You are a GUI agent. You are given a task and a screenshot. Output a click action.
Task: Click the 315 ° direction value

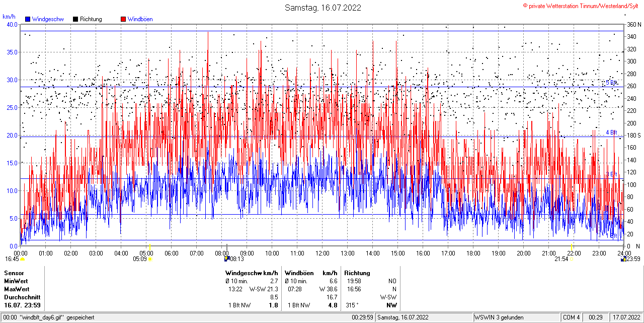353,305
